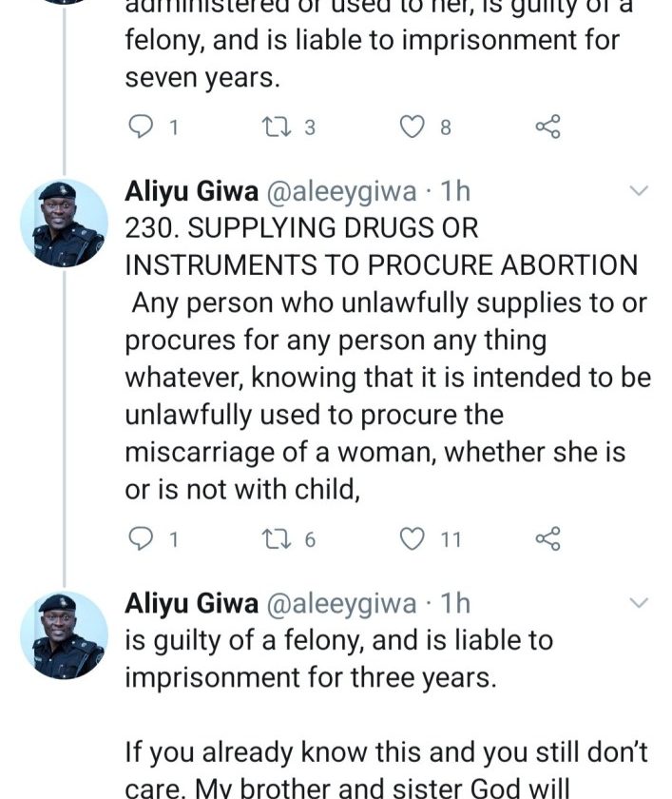
Task: Open the 1h timestamp on 'three years' tweet
Action: [x=456, y=603]
